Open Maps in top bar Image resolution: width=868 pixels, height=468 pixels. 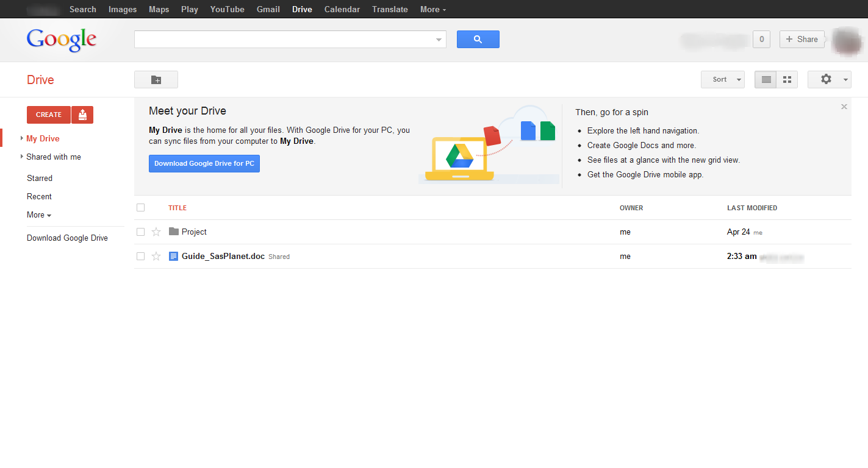coord(159,9)
